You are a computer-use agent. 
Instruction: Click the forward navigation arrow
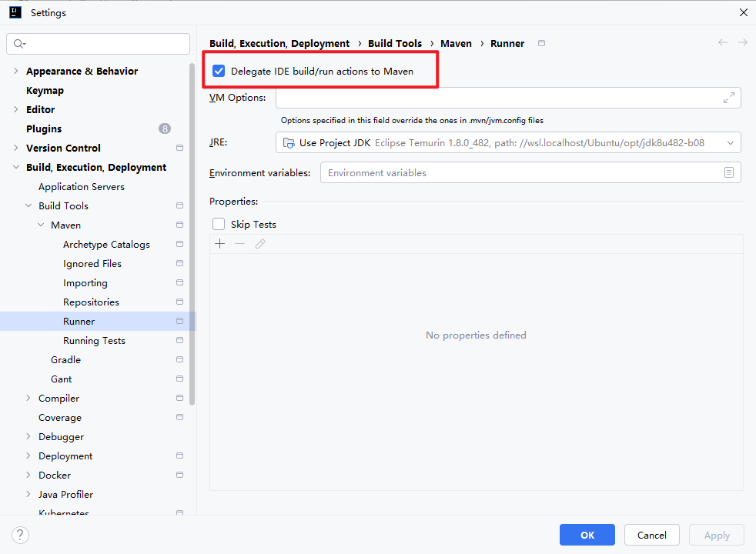742,43
